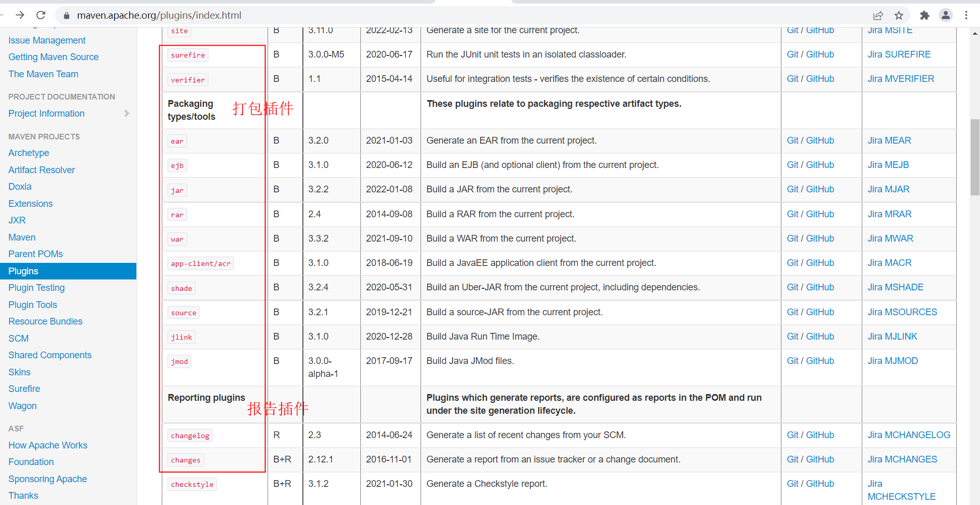Open the app-client/acr plugin link
Screen dimensions: 980x505
pyautogui.click(x=201, y=263)
